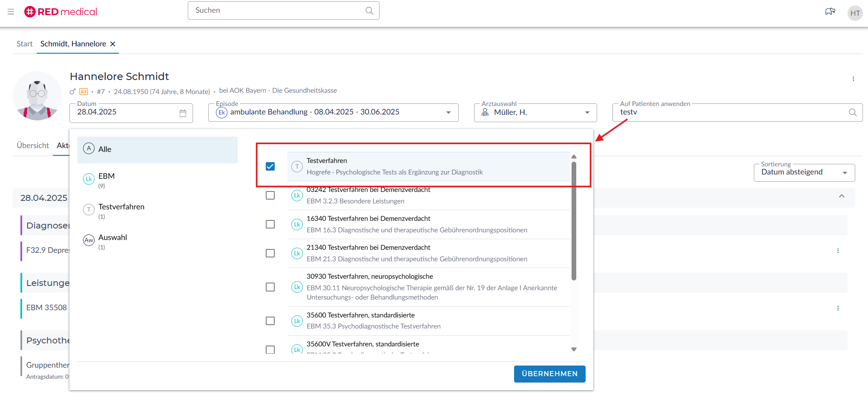868x400 pixels.
Task: Filter by the Auswahl category
Action: [112, 240]
